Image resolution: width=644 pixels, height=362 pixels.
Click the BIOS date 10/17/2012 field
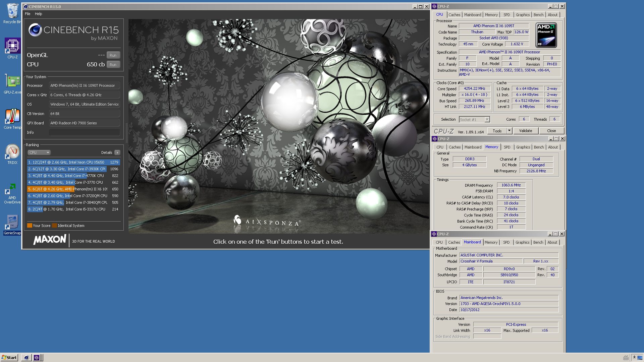coord(509,310)
